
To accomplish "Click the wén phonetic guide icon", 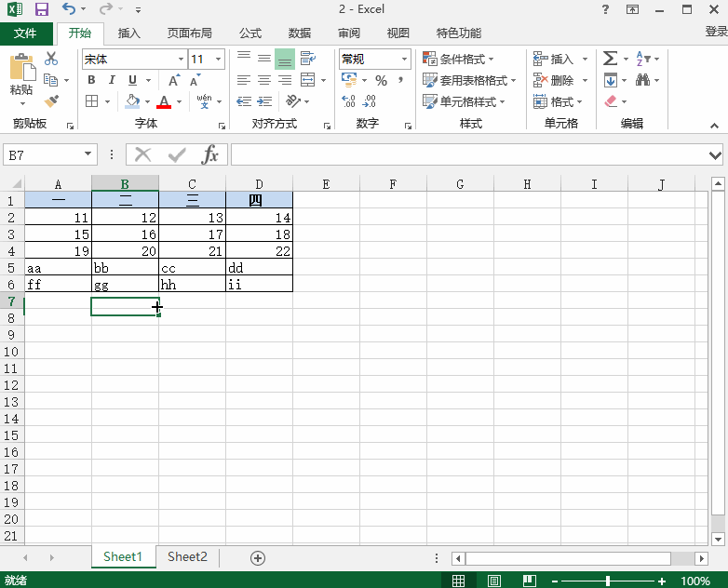I will coord(204,101).
